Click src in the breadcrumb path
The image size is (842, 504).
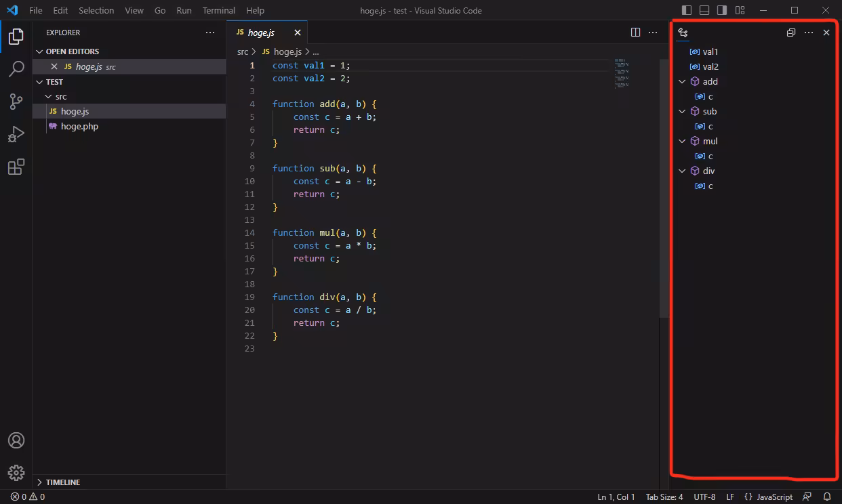pyautogui.click(x=243, y=51)
